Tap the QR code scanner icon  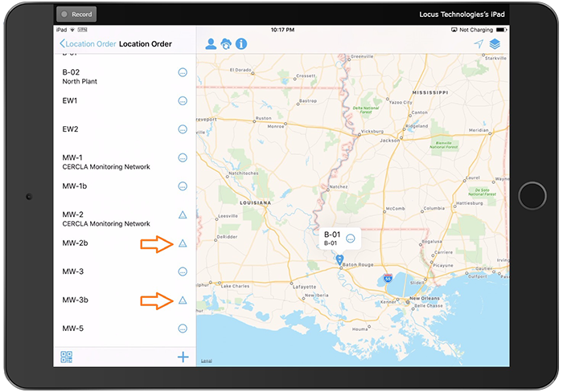[x=67, y=357]
